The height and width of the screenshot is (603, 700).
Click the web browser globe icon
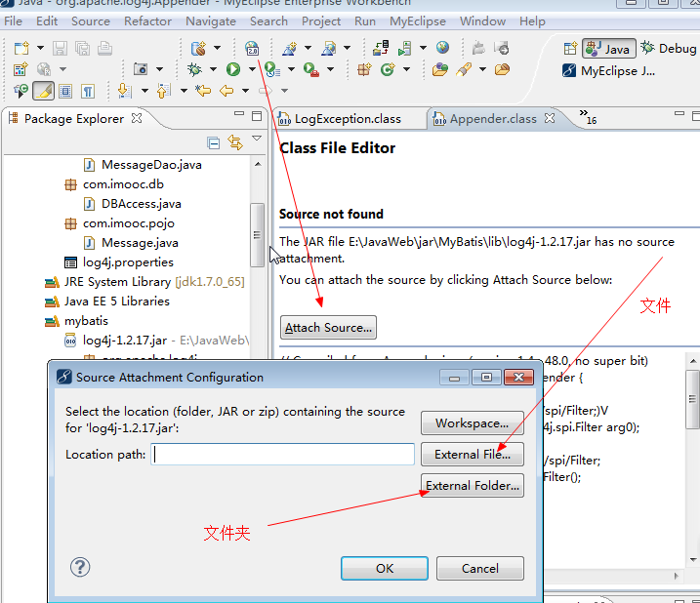[443, 47]
